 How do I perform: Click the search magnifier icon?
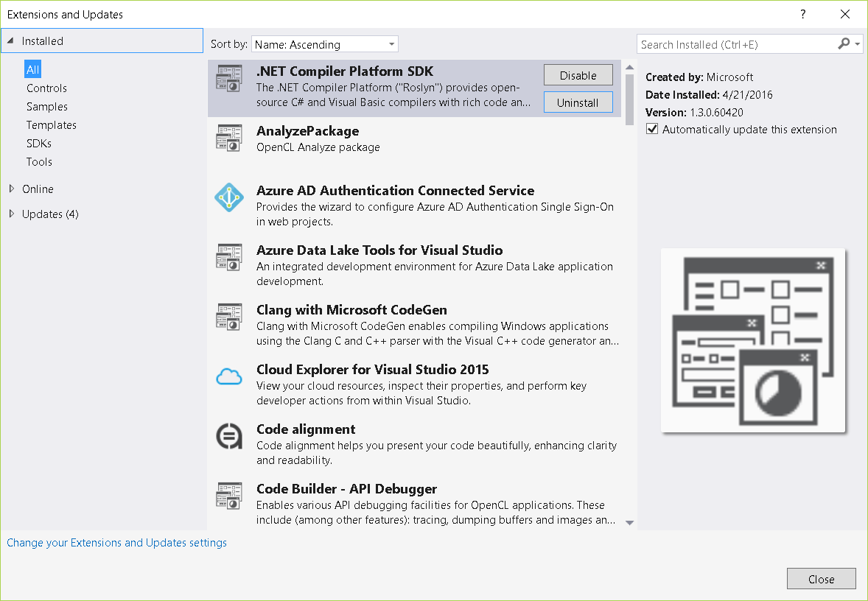click(844, 44)
